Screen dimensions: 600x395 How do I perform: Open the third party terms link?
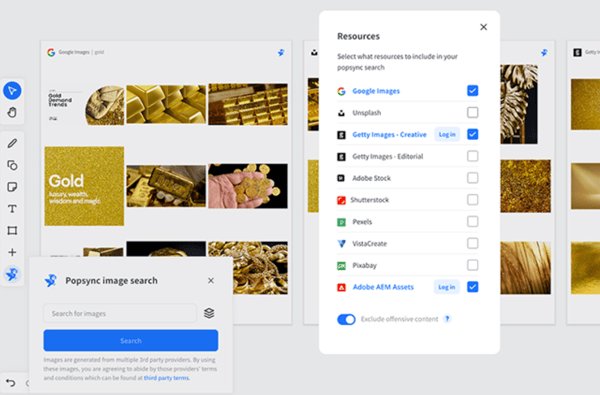(x=166, y=378)
